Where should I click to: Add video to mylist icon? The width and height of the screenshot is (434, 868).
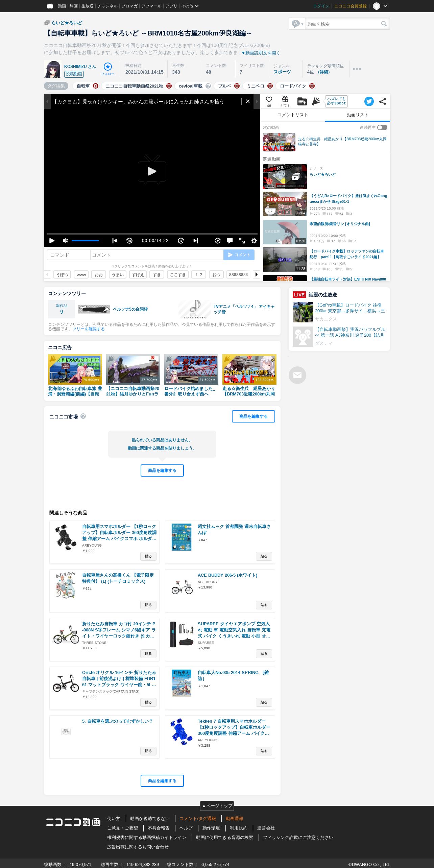click(302, 101)
